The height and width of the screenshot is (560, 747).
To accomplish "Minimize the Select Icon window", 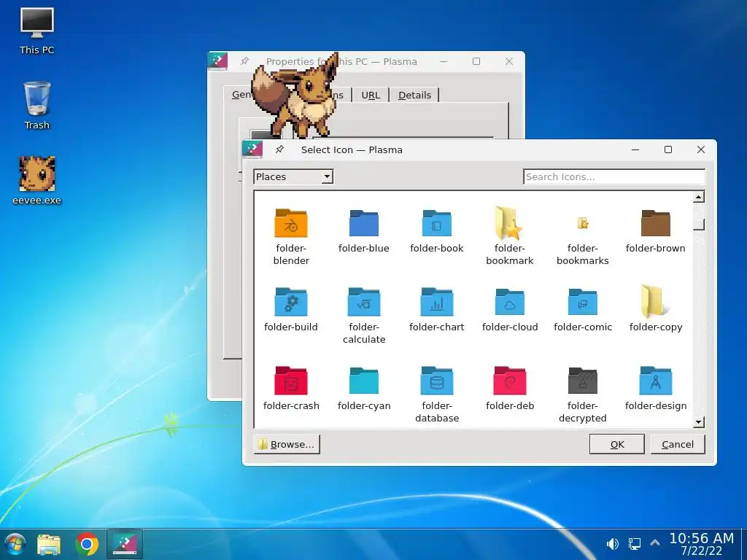I will click(x=635, y=149).
